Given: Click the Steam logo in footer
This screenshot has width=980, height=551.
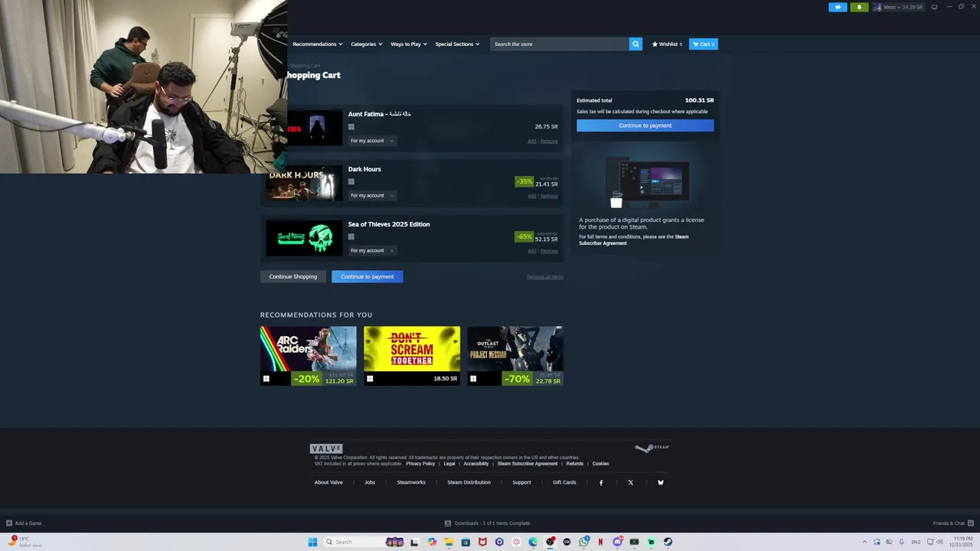Looking at the screenshot, I should pos(652,448).
